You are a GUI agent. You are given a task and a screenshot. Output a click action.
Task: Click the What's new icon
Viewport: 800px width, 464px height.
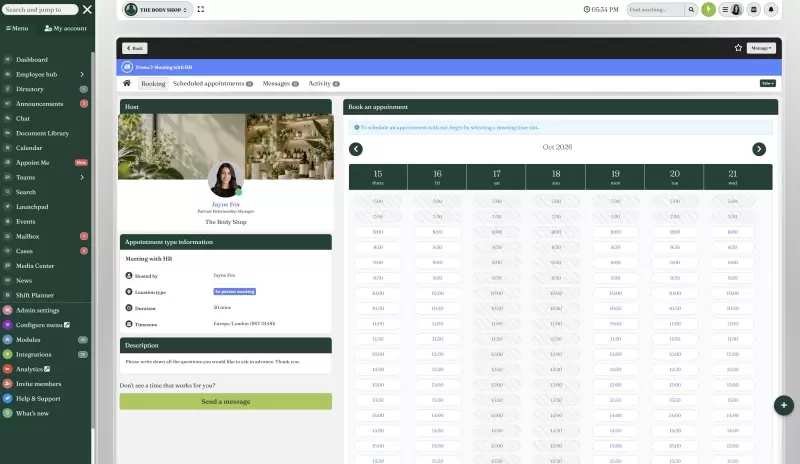point(8,413)
